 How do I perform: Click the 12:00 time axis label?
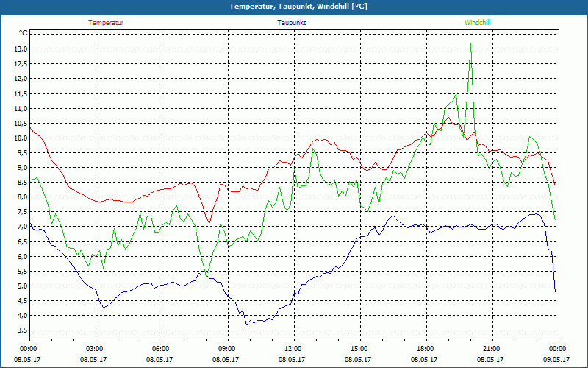point(294,349)
